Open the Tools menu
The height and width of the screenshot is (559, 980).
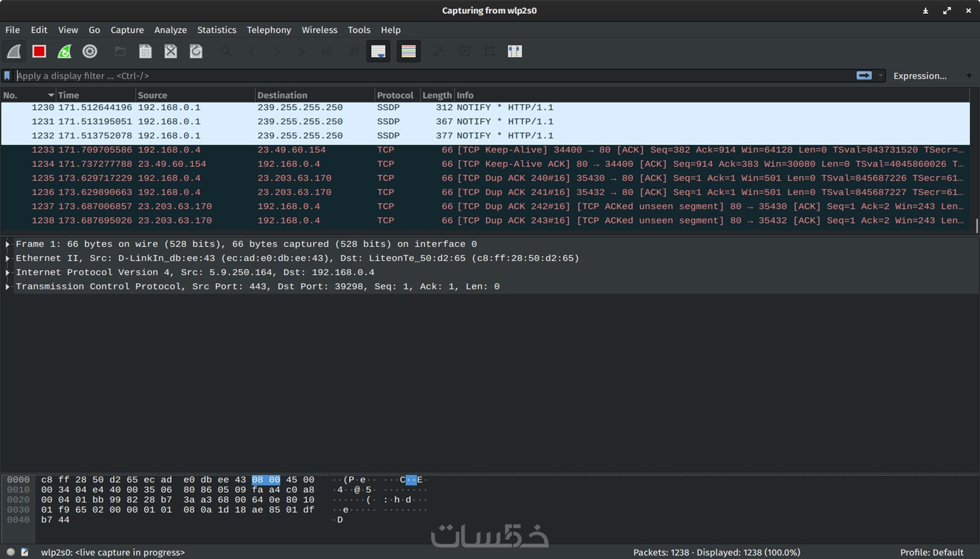(359, 30)
